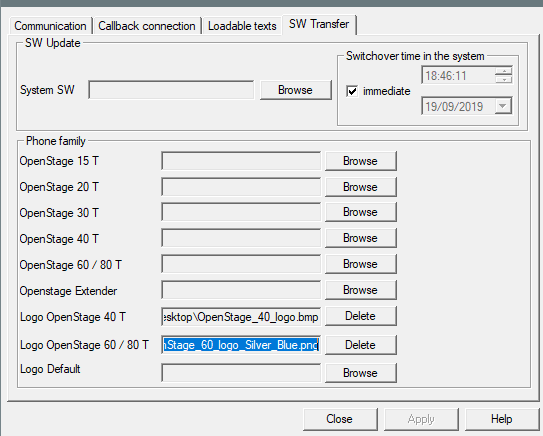Open the Loadable texts tab
The image size is (543, 436).
pos(242,26)
